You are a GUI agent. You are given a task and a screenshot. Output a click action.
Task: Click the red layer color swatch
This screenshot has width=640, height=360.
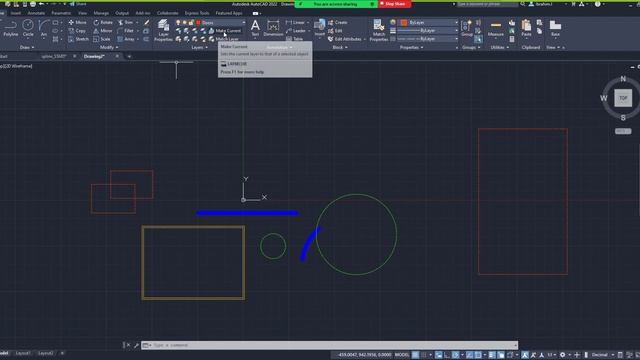click(198, 22)
